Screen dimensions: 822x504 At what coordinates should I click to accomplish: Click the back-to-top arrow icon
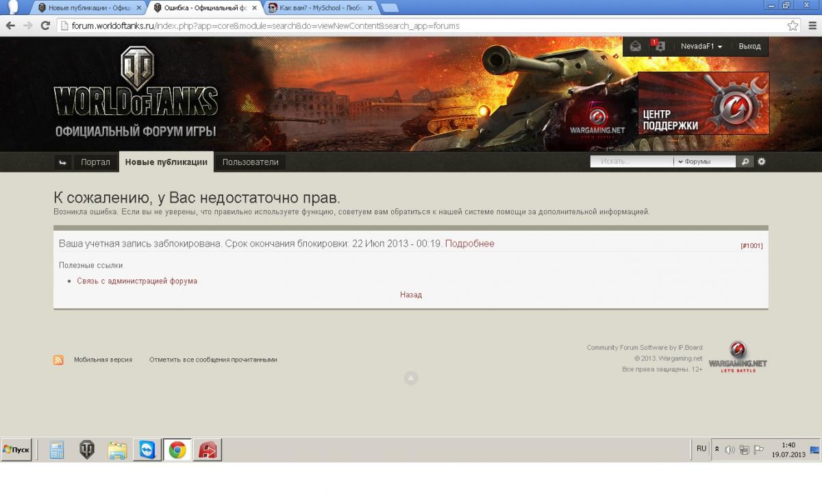pyautogui.click(x=410, y=378)
